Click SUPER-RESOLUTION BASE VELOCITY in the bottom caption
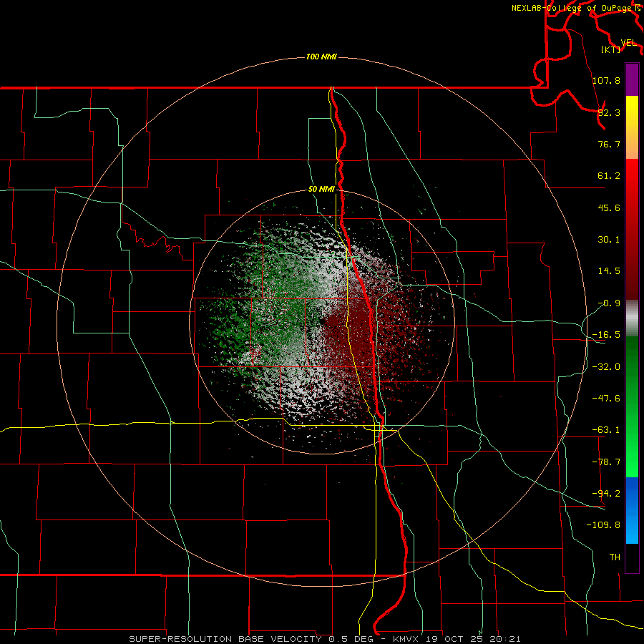Image resolution: width=644 pixels, height=644 pixels. tap(225, 639)
